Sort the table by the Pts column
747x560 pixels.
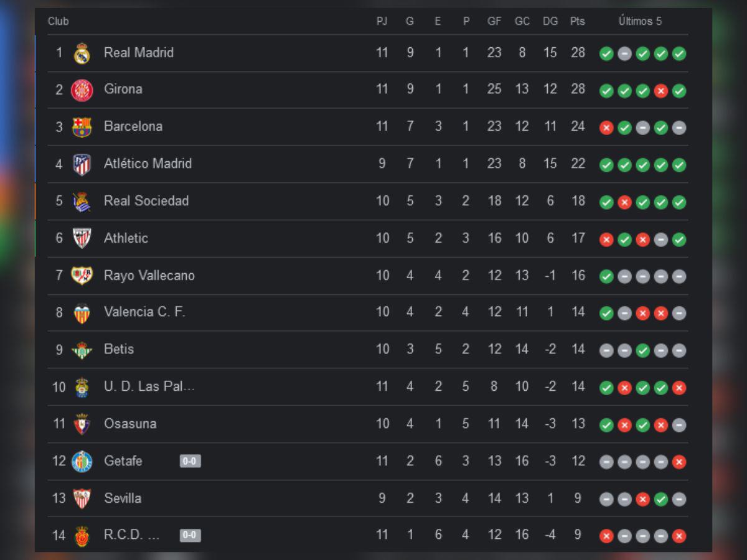pos(577,21)
